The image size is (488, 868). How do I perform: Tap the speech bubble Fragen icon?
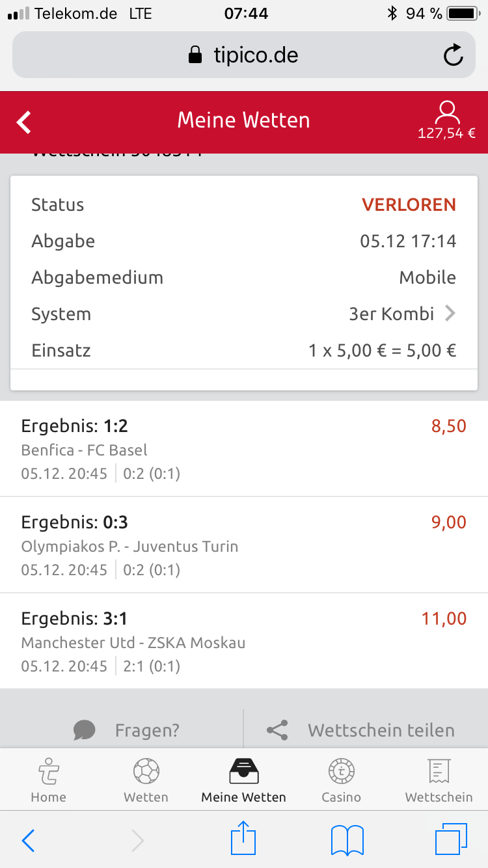coord(85,730)
